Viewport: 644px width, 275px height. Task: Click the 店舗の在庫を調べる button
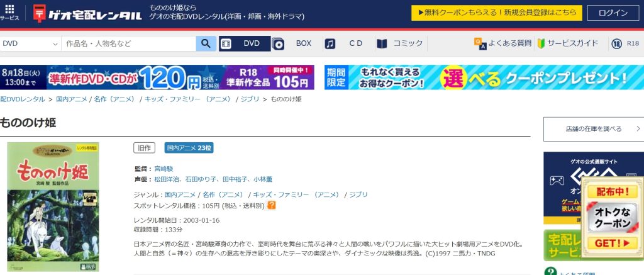[x=594, y=129]
